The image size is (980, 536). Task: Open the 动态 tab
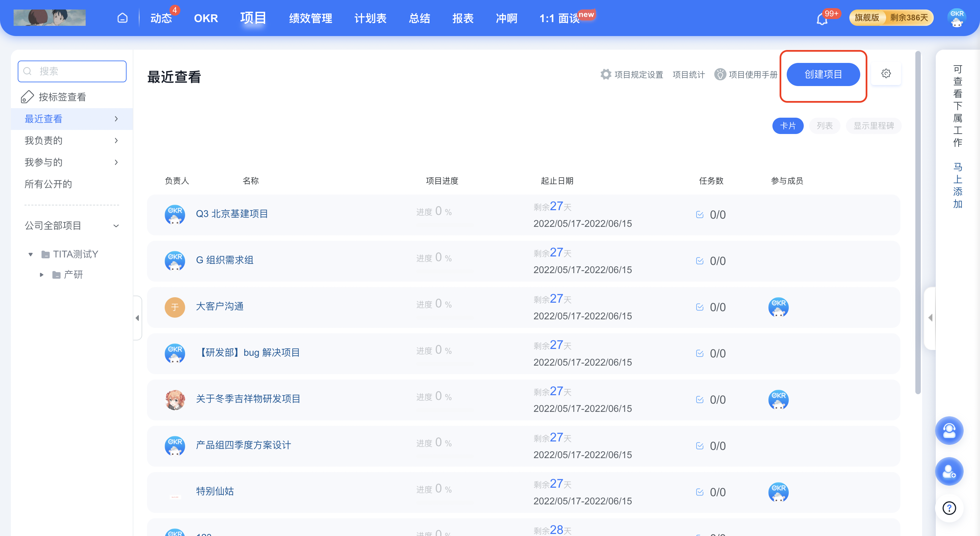pos(161,18)
